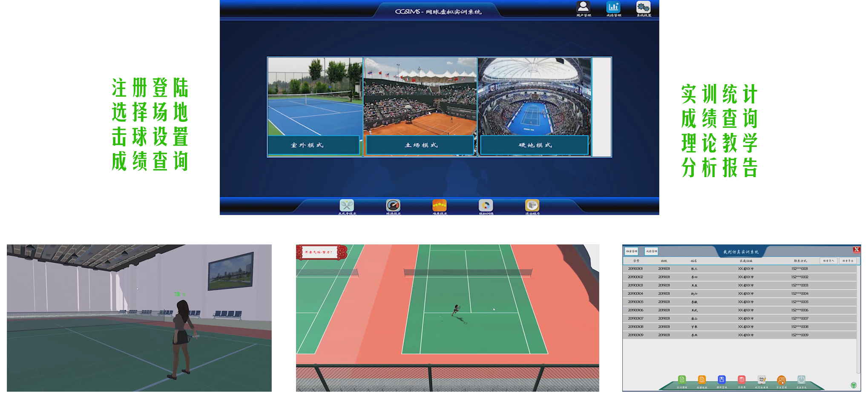The height and width of the screenshot is (396, 868).
Task: Click the crossed tennis rackets icon
Action: pyautogui.click(x=347, y=206)
